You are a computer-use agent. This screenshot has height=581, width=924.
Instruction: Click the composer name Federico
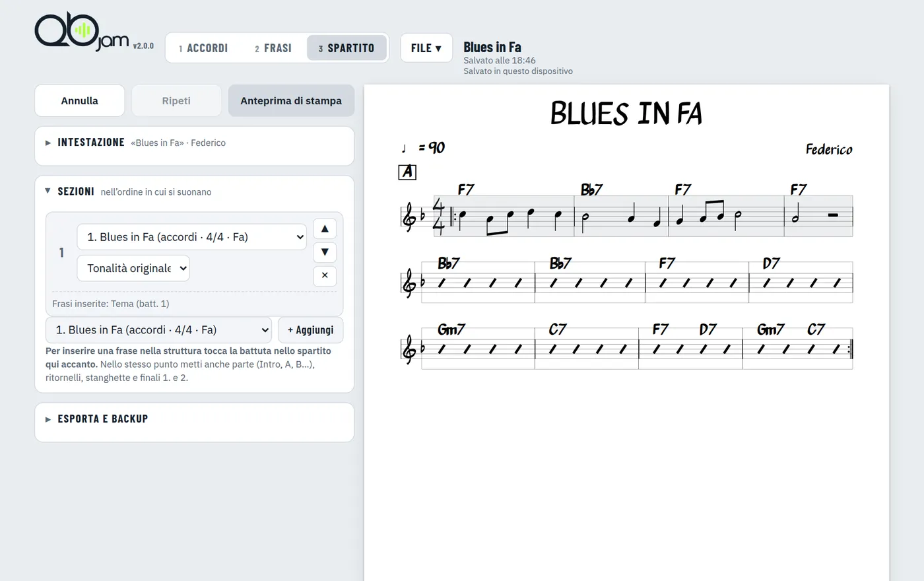coord(829,150)
